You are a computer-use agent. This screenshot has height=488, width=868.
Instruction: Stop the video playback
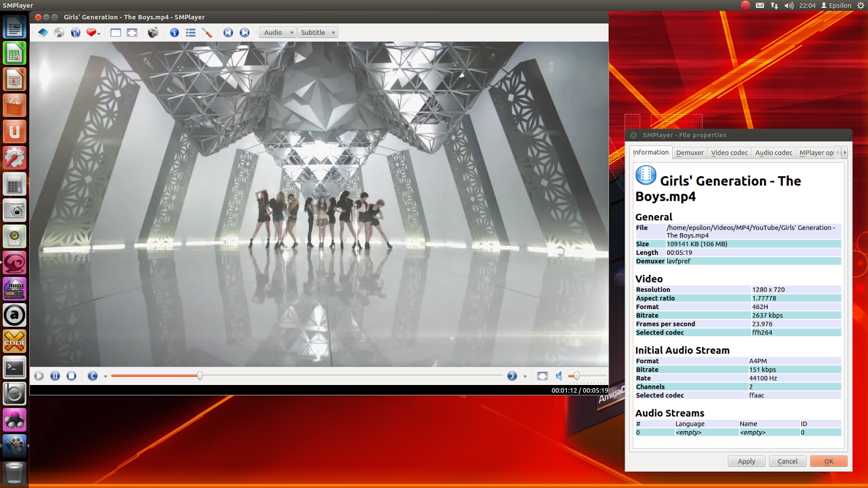click(72, 376)
